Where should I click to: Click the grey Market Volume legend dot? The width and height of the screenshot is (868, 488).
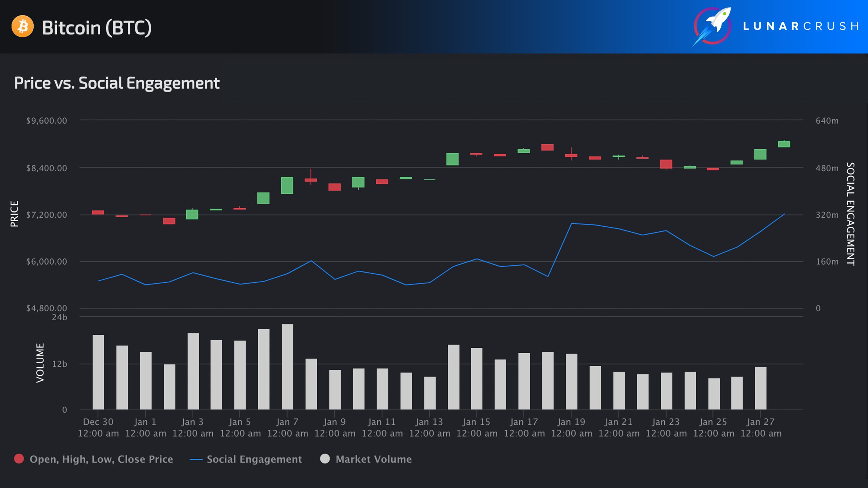[x=325, y=459]
